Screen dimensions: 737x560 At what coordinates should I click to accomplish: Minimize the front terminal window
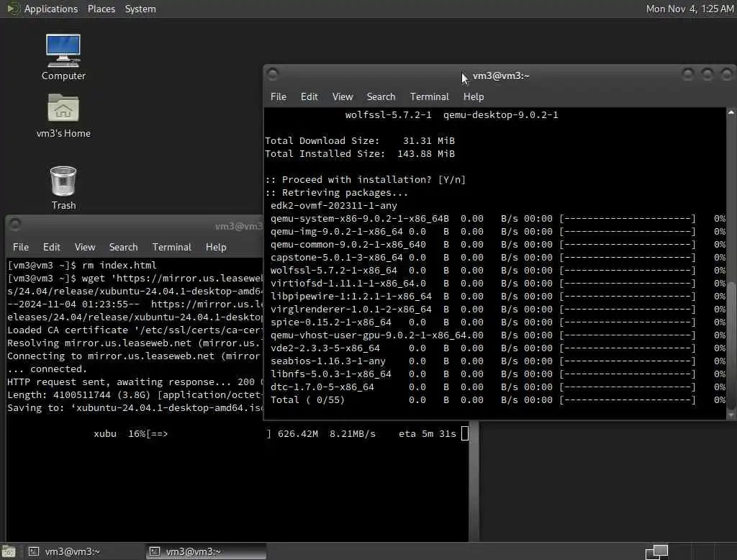687,74
